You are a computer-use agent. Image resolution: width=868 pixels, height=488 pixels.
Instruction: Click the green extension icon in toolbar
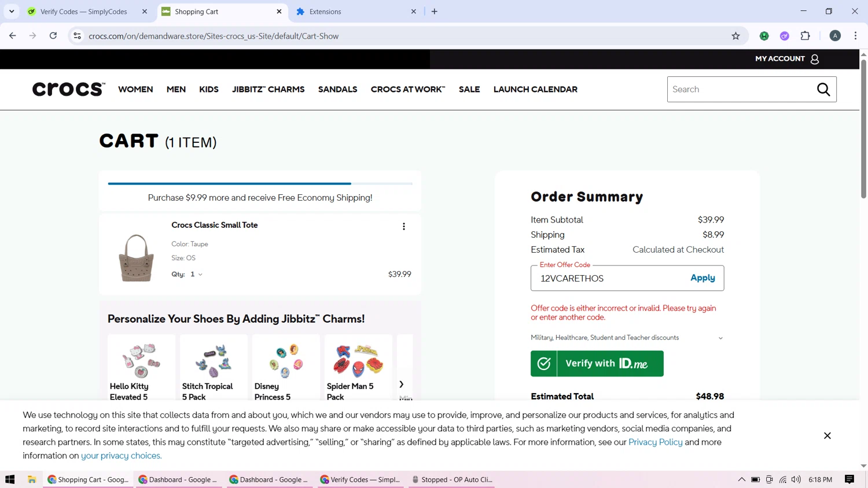point(764,36)
